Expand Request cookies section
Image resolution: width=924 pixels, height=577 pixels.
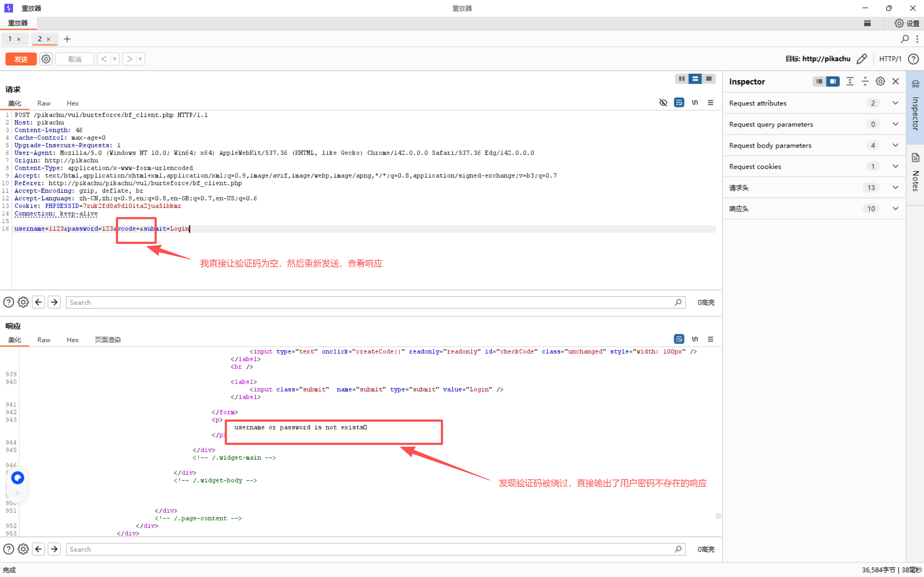click(895, 166)
